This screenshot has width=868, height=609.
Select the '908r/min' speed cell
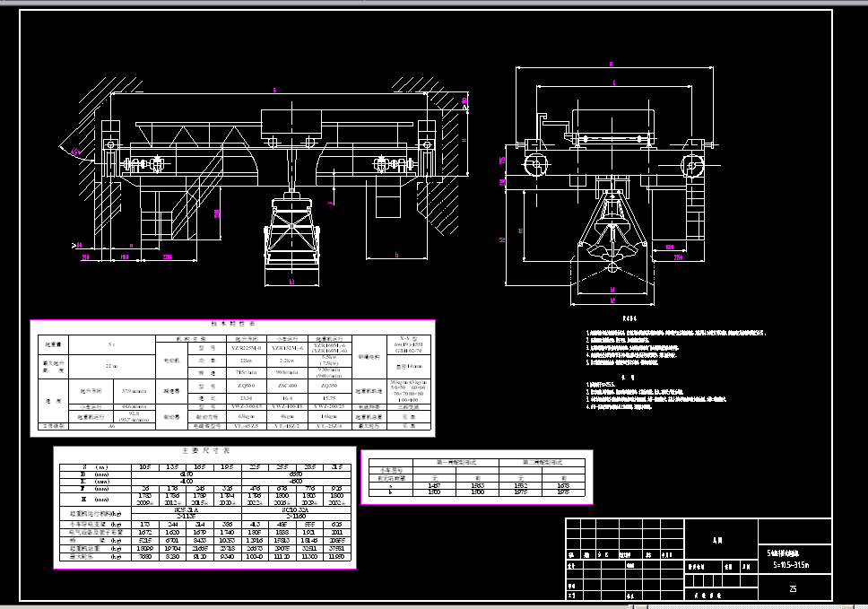pyautogui.click(x=288, y=372)
